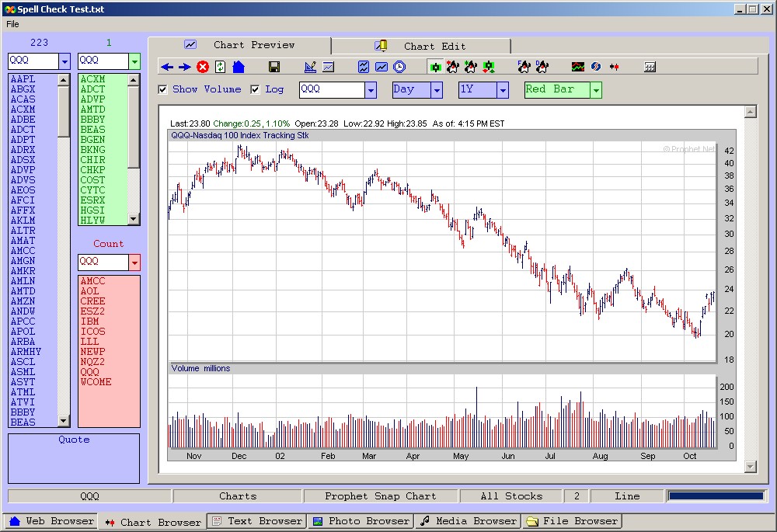
Task: Click the green refresh page icon
Action: pyautogui.click(x=221, y=67)
